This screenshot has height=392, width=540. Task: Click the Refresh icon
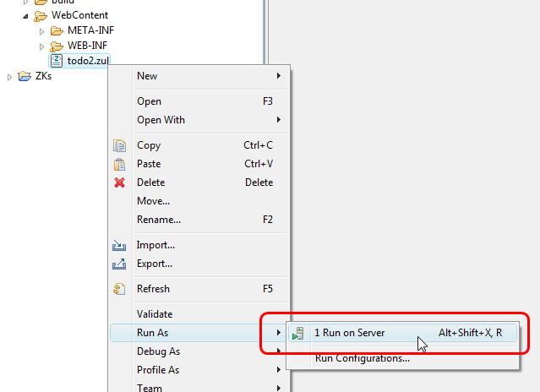click(120, 289)
